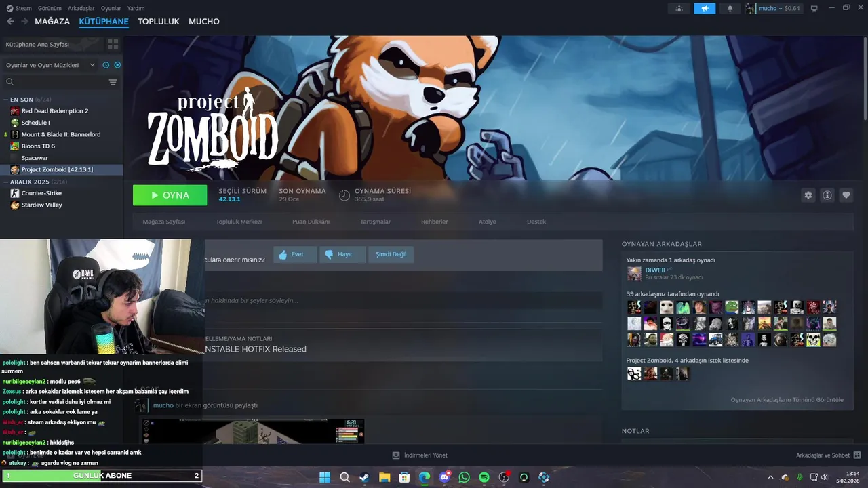Viewport: 868px width, 488px height.
Task: Click Kütüphane Ana Sayfası
Action: [52, 44]
